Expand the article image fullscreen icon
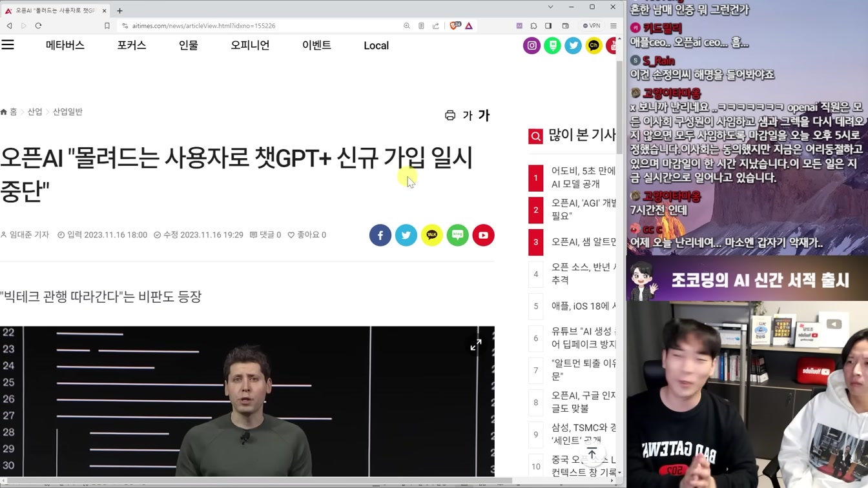Viewport: 868px width, 488px height. 476,345
